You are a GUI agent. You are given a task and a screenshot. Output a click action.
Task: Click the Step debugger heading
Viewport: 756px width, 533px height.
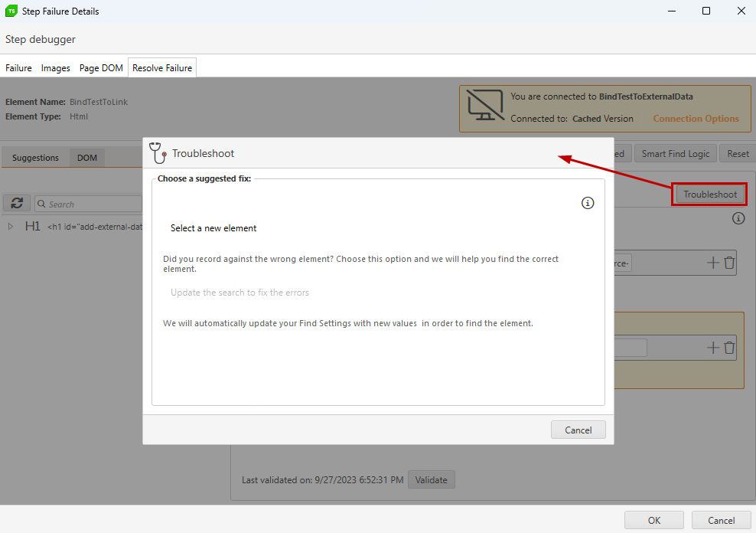[x=41, y=39]
